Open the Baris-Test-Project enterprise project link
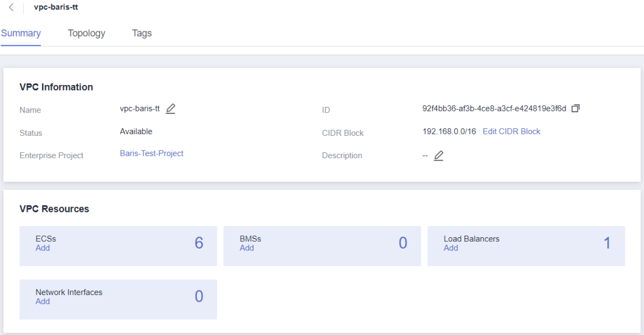The width and height of the screenshot is (644, 335). point(152,153)
